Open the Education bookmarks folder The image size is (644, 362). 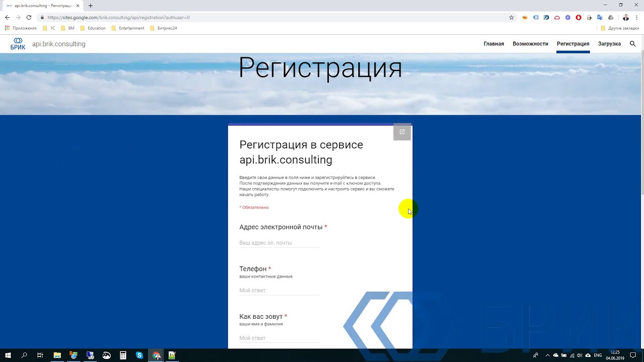pos(93,28)
